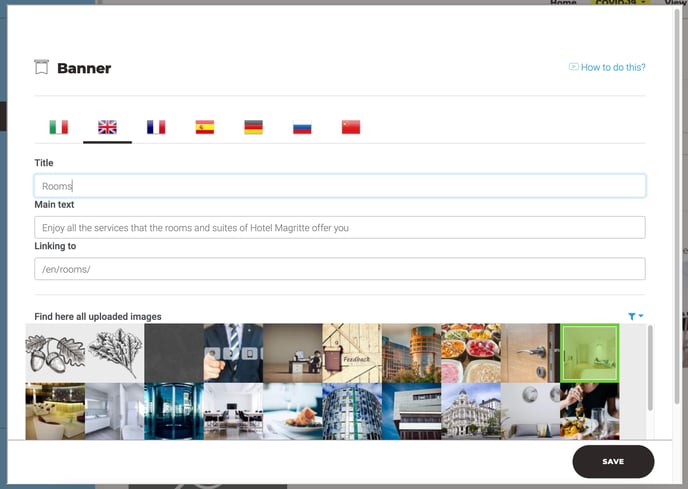688x489 pixels.
Task: Open the 'How to do this?' link
Action: [x=607, y=68]
